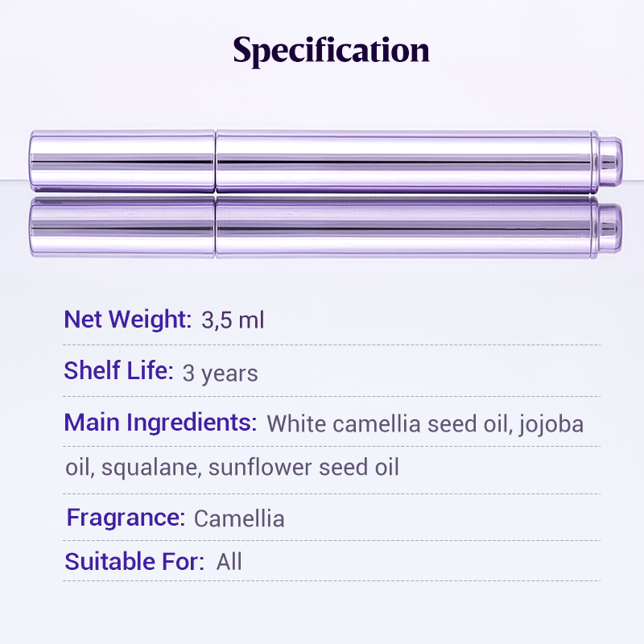Click the rounded tip button of the pen

(x=610, y=161)
